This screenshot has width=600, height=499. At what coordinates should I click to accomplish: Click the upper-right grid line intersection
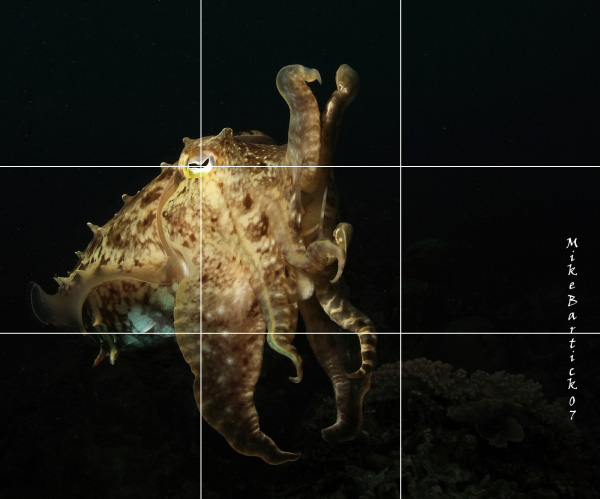pyautogui.click(x=401, y=166)
